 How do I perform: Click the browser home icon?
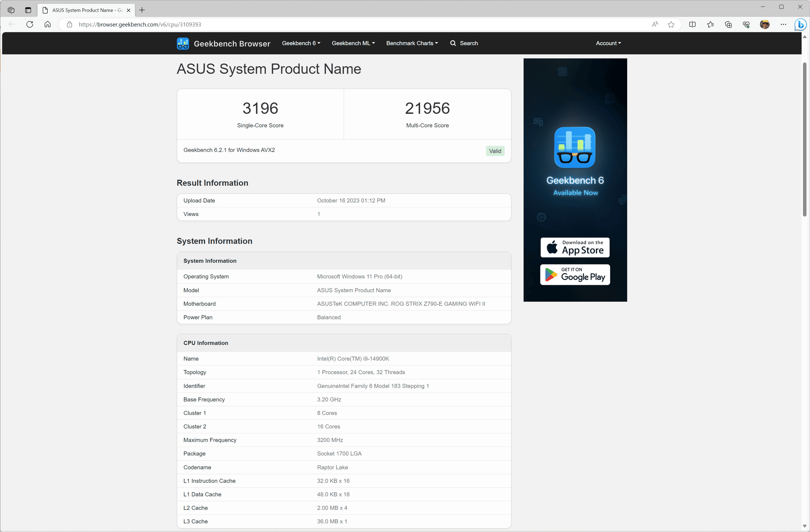47,24
